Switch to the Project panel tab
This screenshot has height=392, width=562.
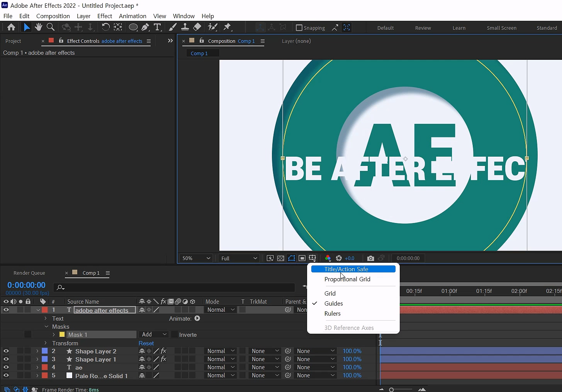pos(13,41)
